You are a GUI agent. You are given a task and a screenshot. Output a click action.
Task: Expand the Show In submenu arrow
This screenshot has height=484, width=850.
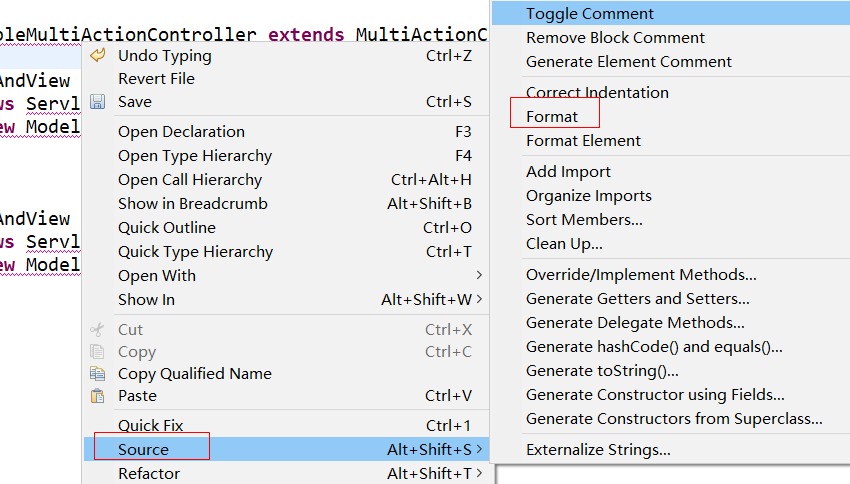point(479,300)
